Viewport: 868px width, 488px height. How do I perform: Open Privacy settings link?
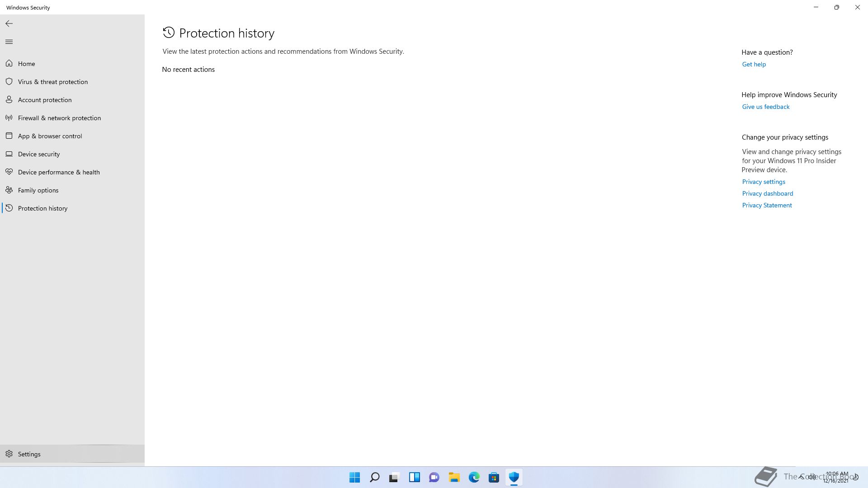coord(763,182)
